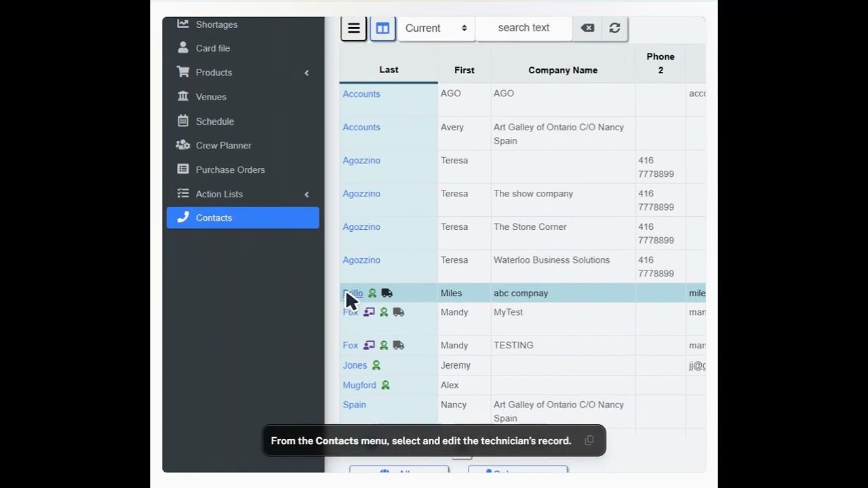Open Agozzino contact for The show company
This screenshot has width=868, height=488.
[x=361, y=194]
